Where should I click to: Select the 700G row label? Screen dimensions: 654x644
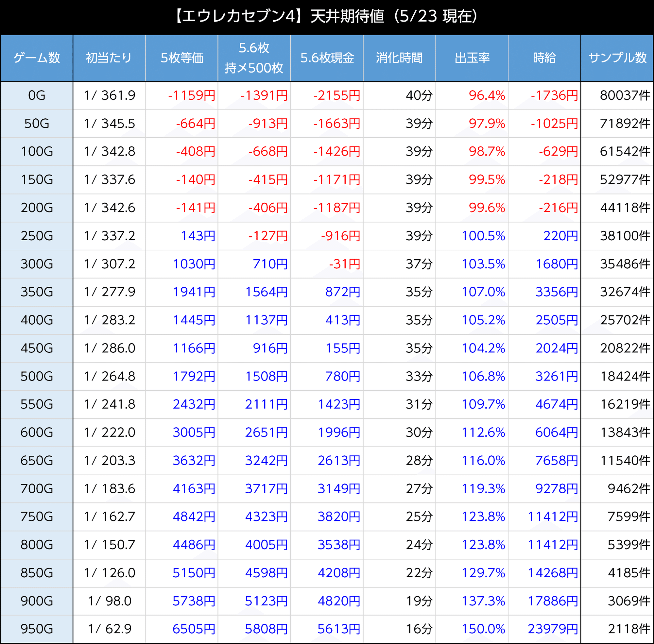[37, 488]
